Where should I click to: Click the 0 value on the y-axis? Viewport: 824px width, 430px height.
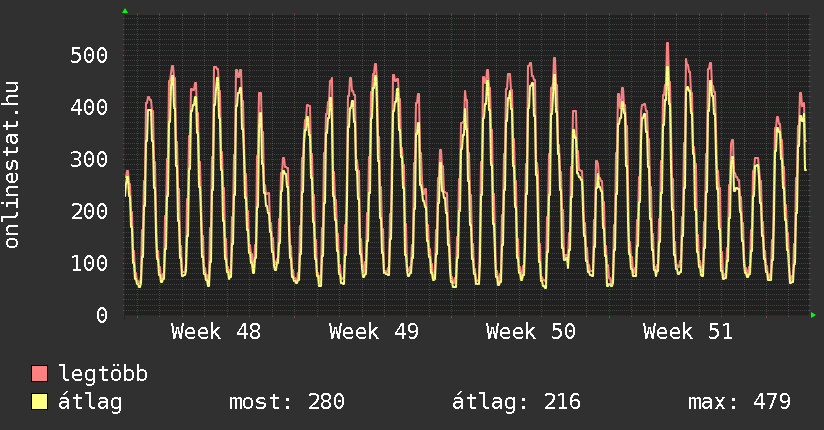tap(102, 315)
